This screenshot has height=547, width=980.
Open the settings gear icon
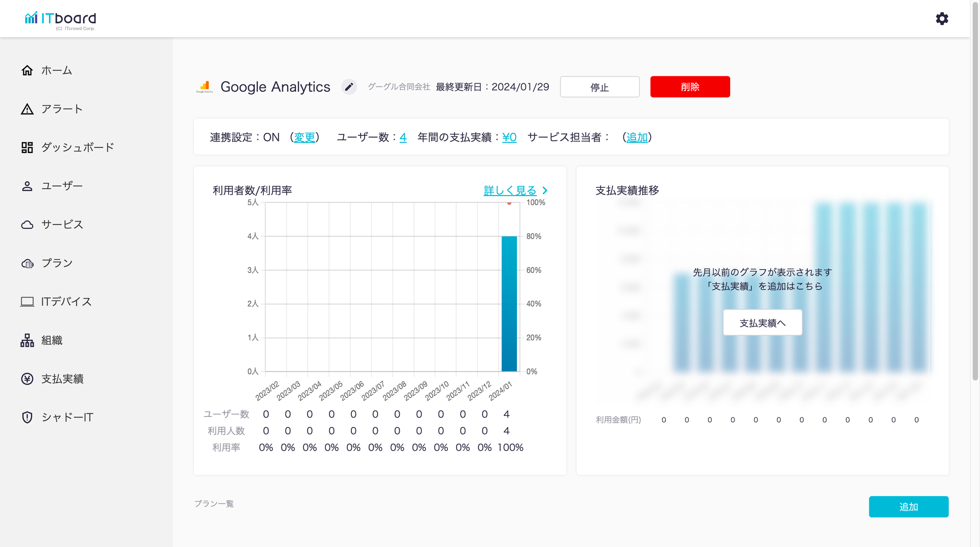942,19
